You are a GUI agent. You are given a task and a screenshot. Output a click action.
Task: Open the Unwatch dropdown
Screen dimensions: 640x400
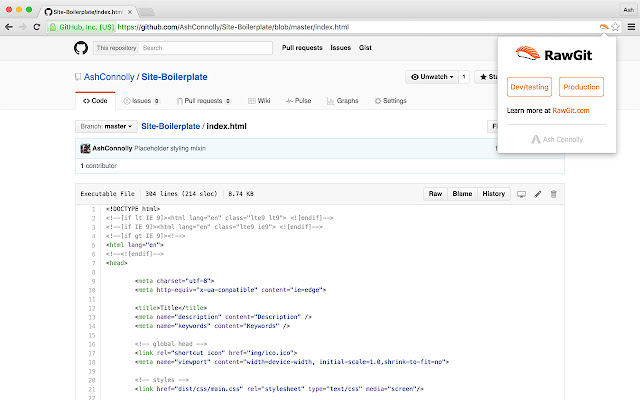click(432, 77)
